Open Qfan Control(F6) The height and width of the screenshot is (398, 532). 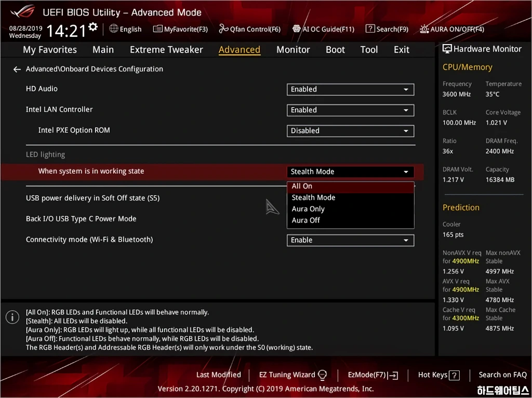click(x=250, y=29)
